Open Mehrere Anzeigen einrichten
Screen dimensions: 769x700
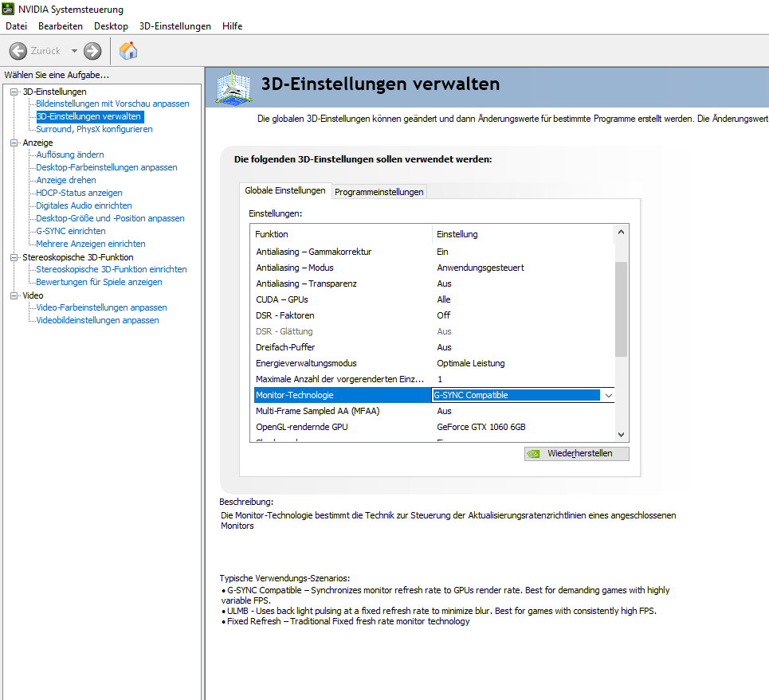coord(91,244)
